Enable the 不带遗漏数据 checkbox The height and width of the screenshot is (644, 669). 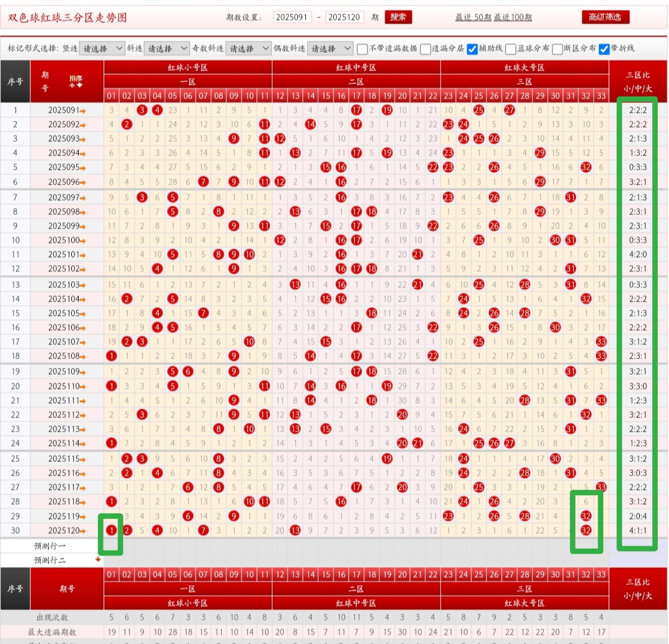(362, 49)
